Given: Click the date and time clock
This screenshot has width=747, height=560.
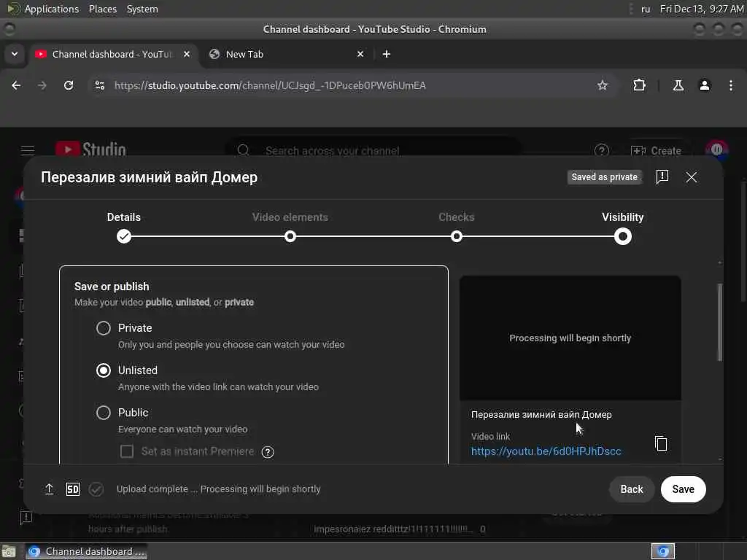Looking at the screenshot, I should [x=702, y=9].
